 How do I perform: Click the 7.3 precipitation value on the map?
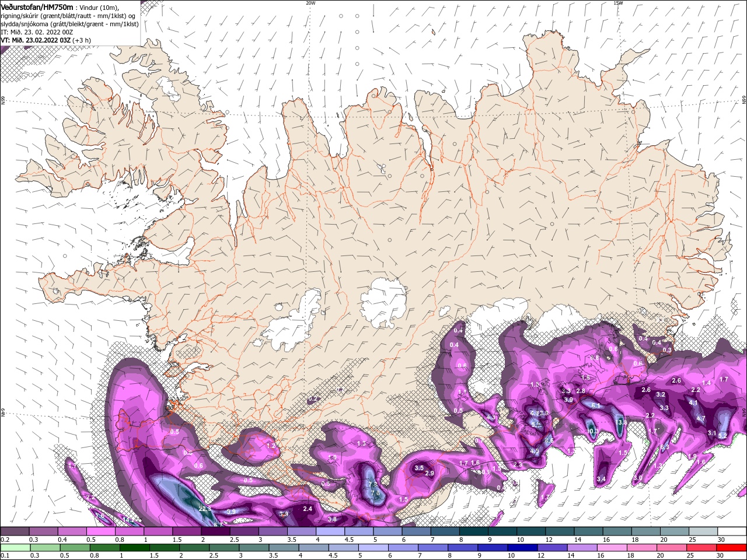[373, 485]
